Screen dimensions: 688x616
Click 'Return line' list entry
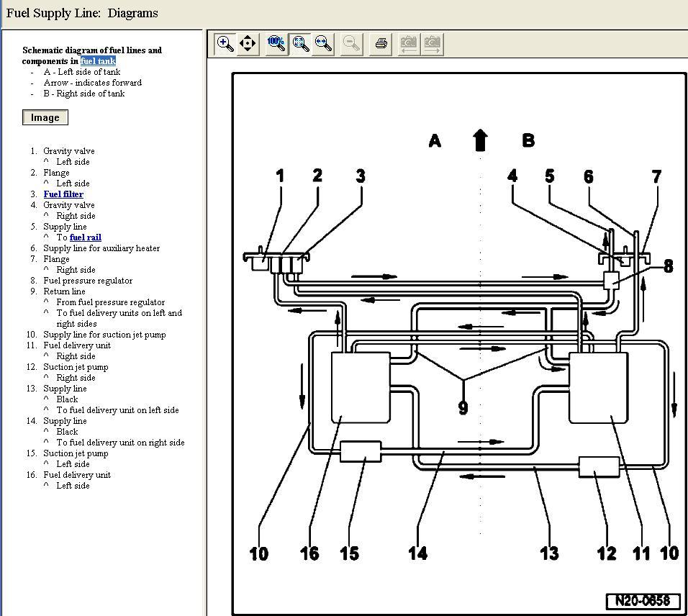coord(64,291)
